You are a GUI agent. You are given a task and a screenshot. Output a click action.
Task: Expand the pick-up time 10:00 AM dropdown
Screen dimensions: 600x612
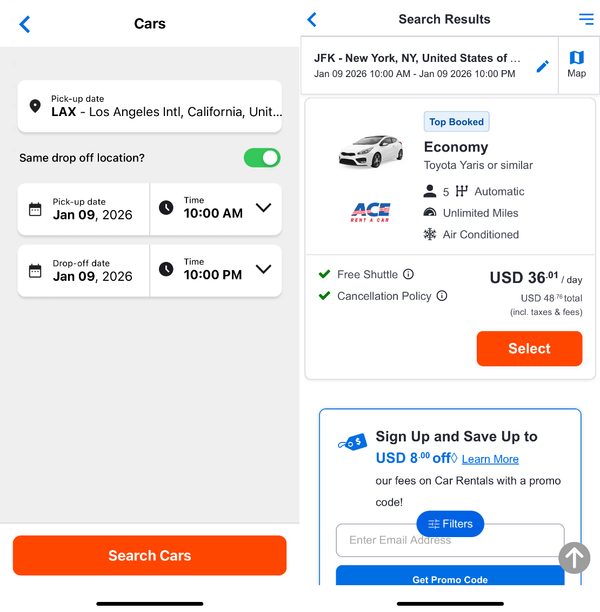tap(216, 209)
